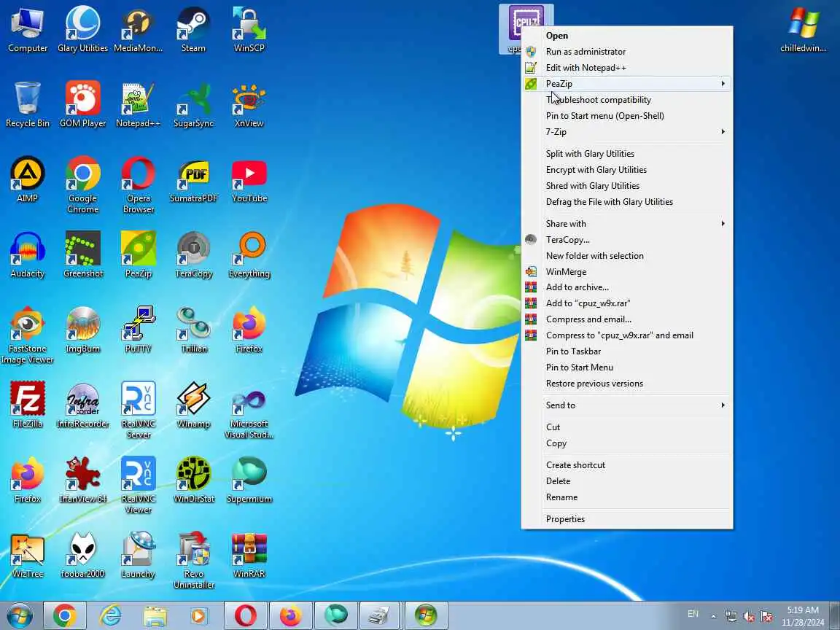840x630 pixels.
Task: Click the RealVNC Viewer desktop icon
Action: coord(139,485)
